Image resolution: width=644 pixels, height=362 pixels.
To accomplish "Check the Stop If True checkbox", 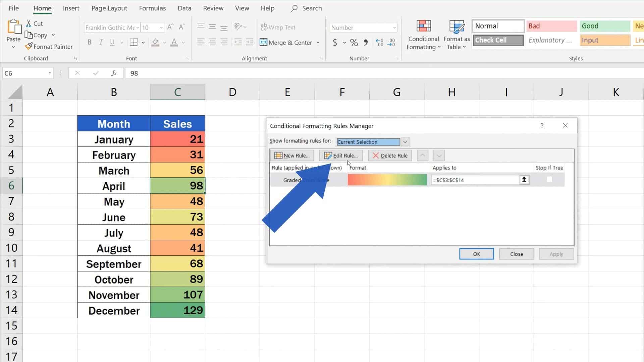I will point(549,179).
